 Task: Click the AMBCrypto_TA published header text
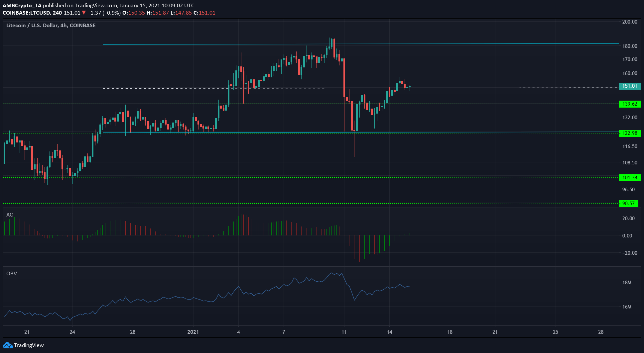click(x=98, y=6)
